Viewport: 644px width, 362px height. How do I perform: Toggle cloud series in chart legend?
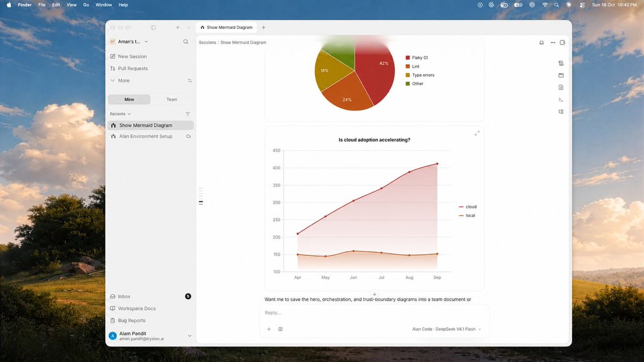(467, 206)
